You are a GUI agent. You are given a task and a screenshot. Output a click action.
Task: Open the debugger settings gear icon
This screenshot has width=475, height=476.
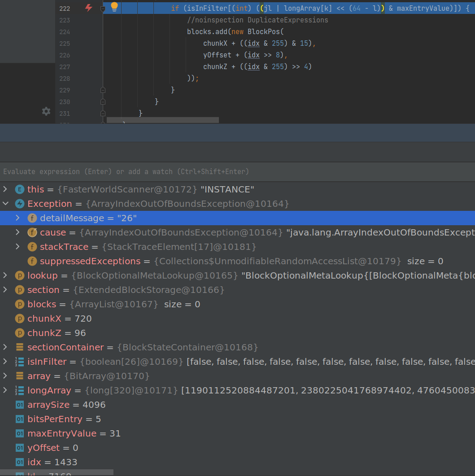point(45,111)
